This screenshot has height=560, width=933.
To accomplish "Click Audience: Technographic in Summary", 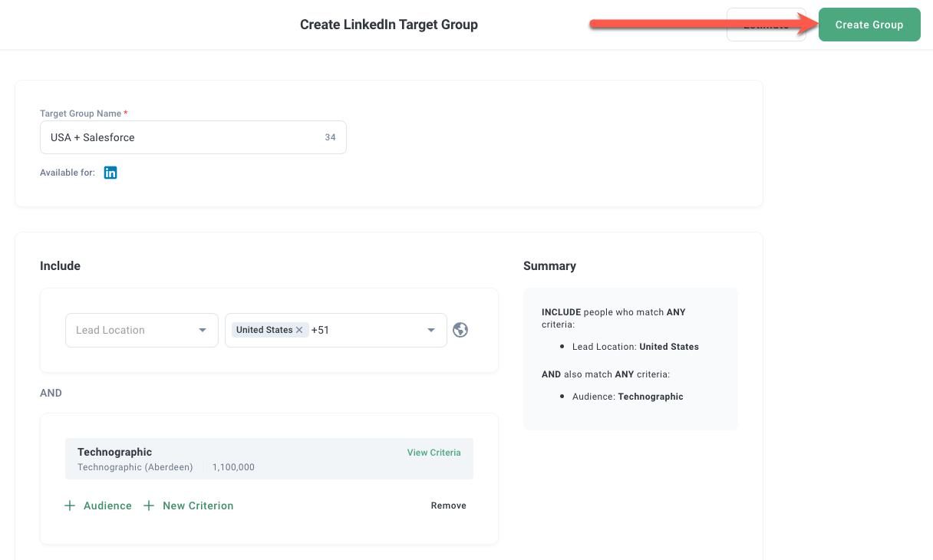I will (628, 397).
